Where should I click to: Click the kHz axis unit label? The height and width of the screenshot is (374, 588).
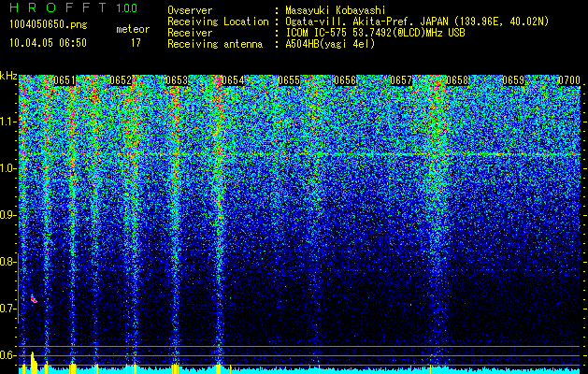coord(8,76)
